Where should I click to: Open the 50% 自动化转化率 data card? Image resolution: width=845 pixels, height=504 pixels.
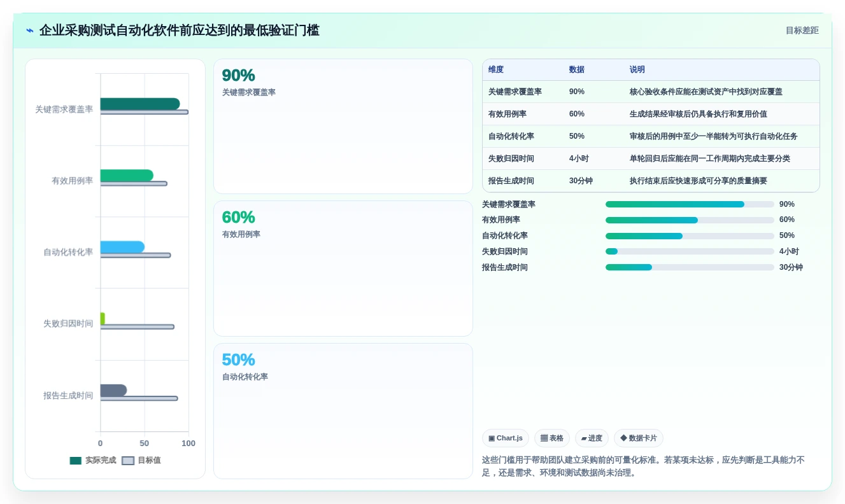pos(343,411)
